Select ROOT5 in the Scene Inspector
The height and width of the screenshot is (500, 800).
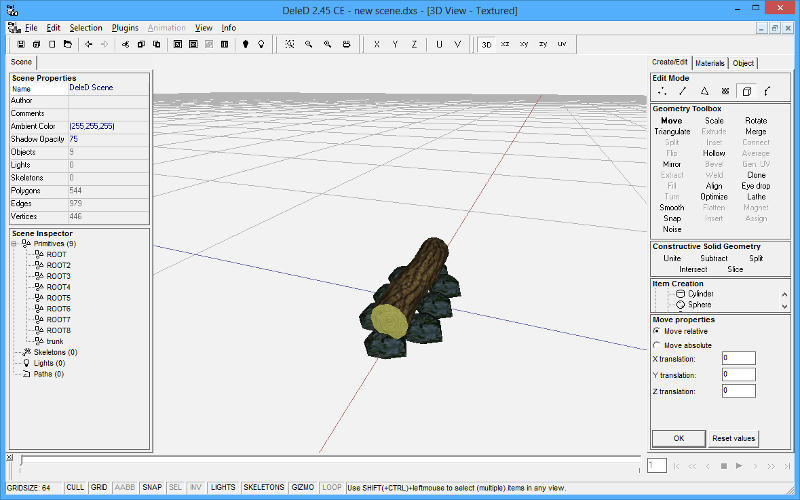58,298
